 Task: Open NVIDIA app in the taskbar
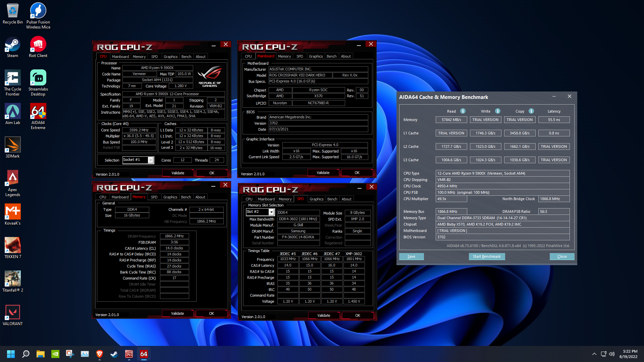55,354
